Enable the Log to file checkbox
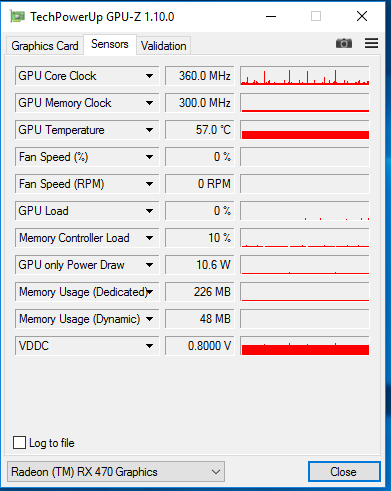 19,443
